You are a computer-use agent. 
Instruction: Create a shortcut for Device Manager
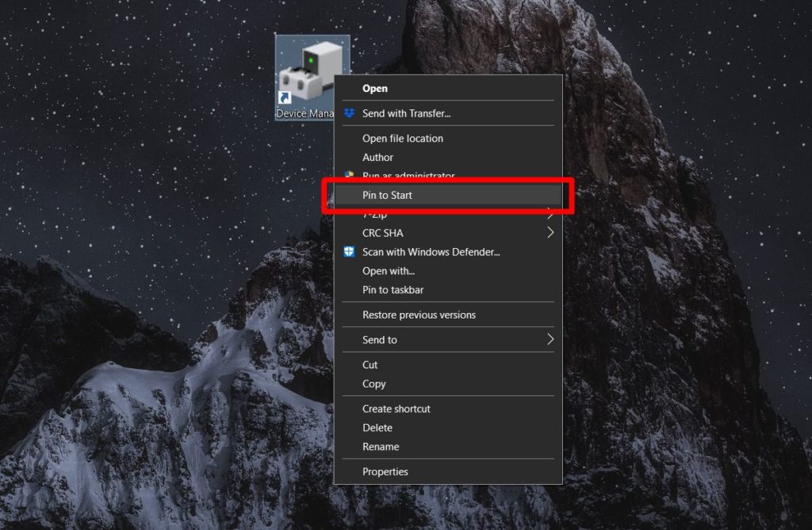(396, 409)
